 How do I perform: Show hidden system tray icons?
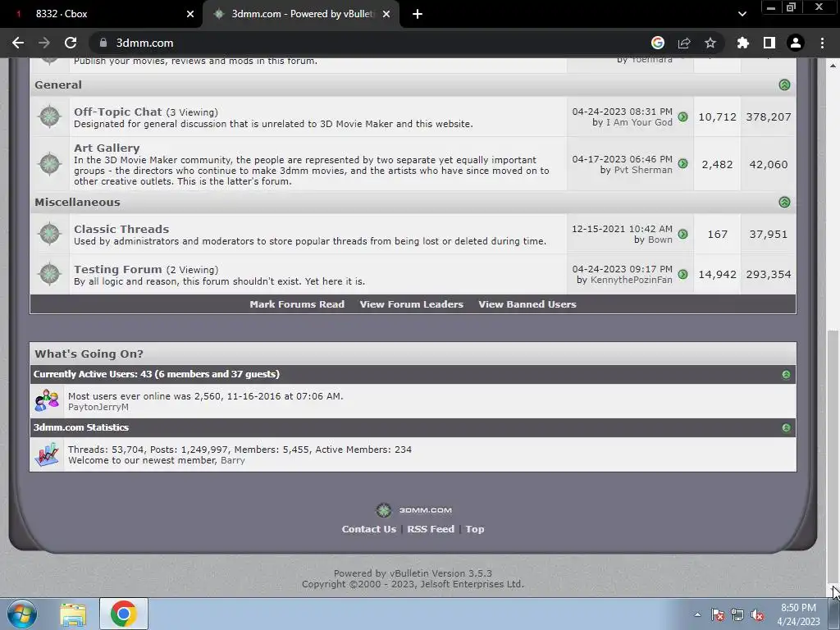697,614
